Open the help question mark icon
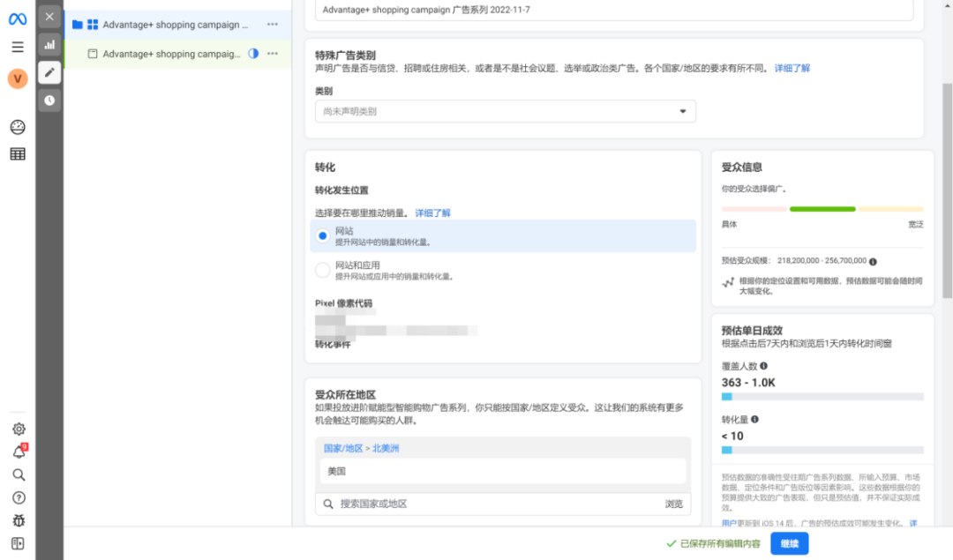The width and height of the screenshot is (953, 560). [x=17, y=497]
